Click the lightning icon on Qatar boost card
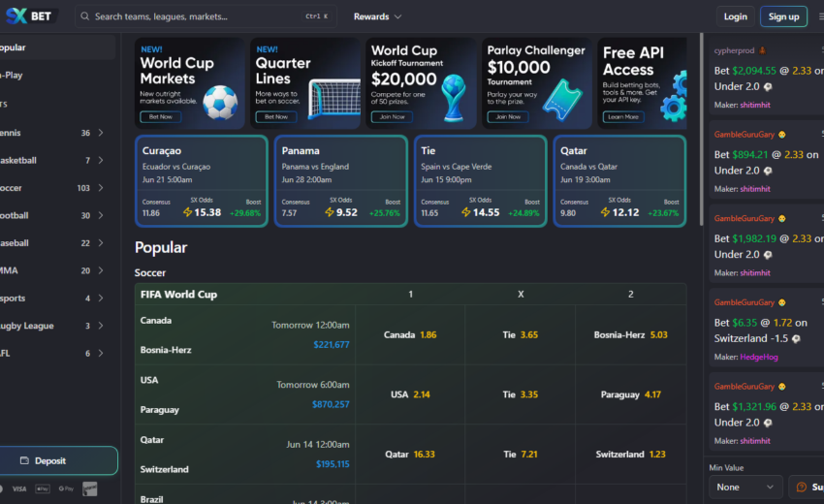Screen dimensions: 824x504 [x=605, y=212]
